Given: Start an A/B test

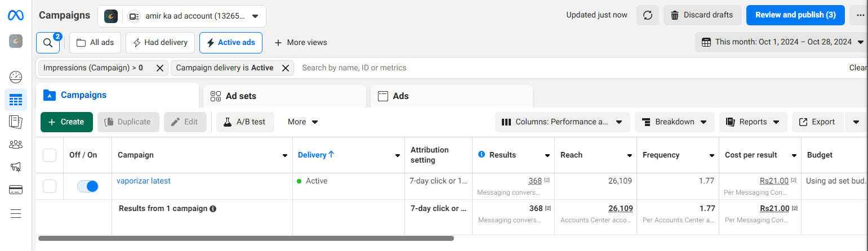Looking at the screenshot, I should pyautogui.click(x=245, y=122).
